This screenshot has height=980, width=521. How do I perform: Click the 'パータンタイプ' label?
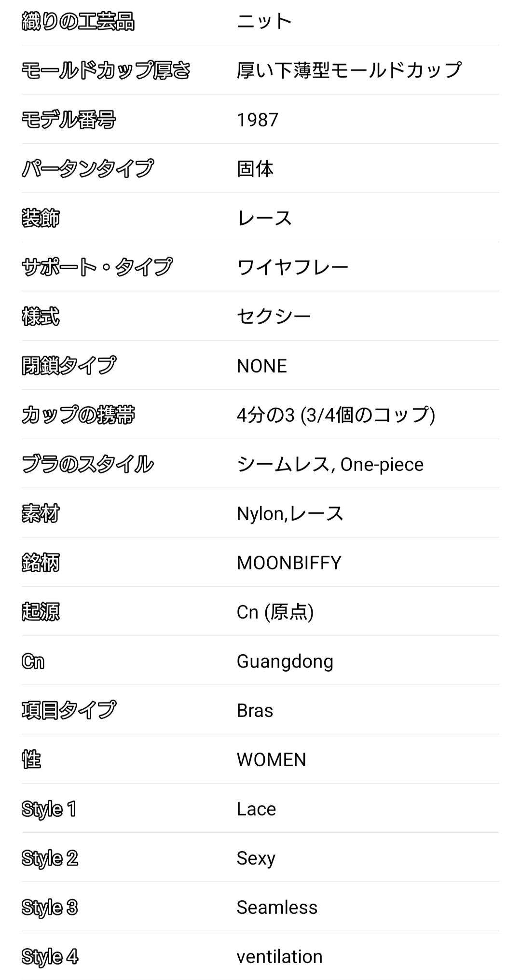point(87,169)
